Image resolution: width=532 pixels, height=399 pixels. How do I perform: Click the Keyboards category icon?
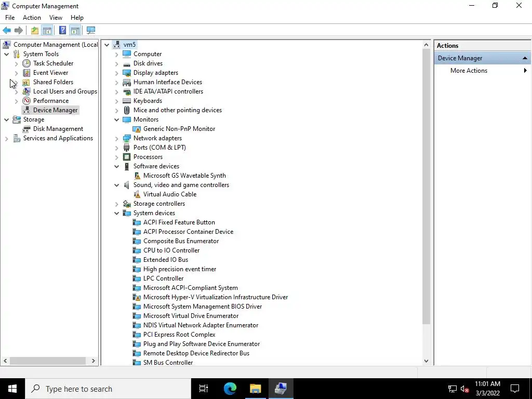coord(127,101)
